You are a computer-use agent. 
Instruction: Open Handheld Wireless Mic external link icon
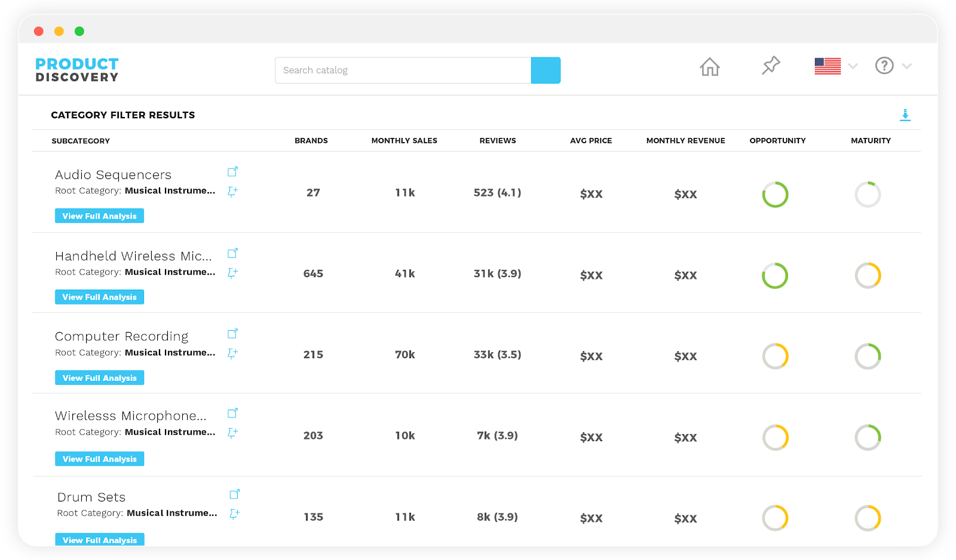232,253
